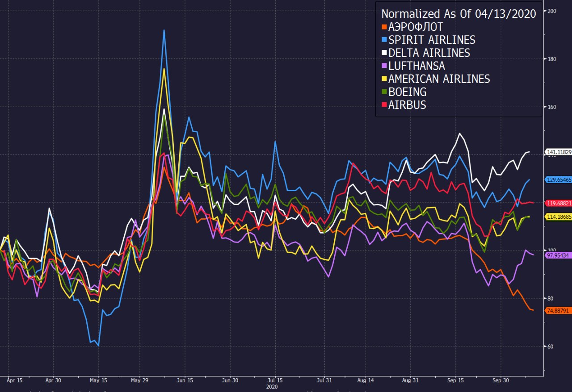Viewport: 572px width, 392px height.
Task: Click the Apr 15 date label
Action: coord(15,381)
